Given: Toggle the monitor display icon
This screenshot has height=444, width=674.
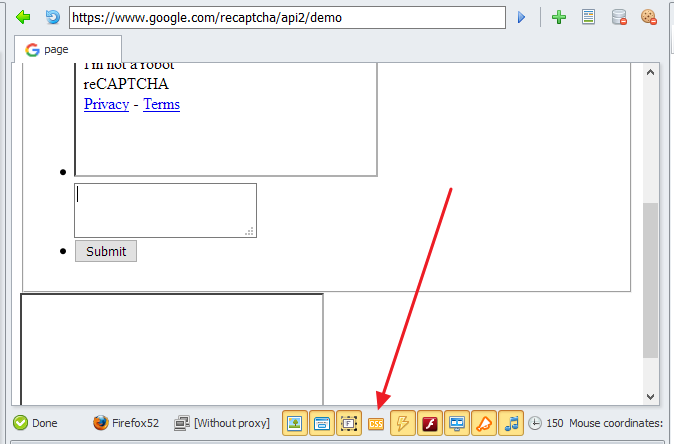Looking at the screenshot, I should 457,423.
